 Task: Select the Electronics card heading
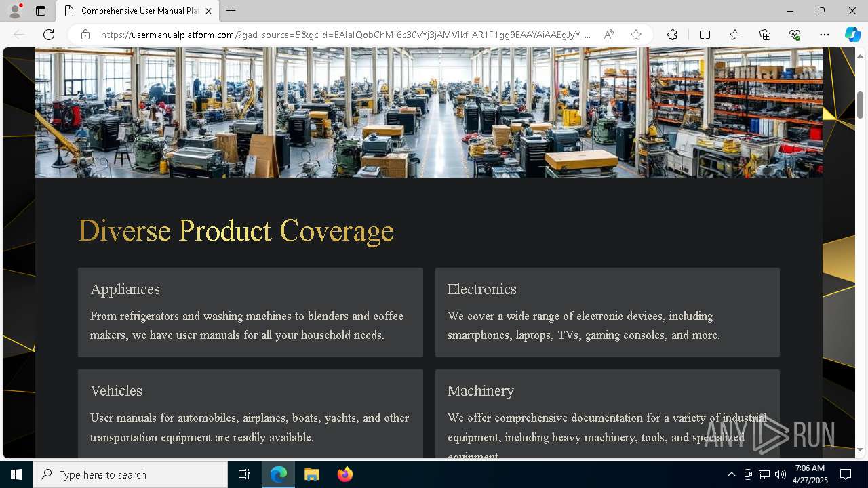pos(481,289)
